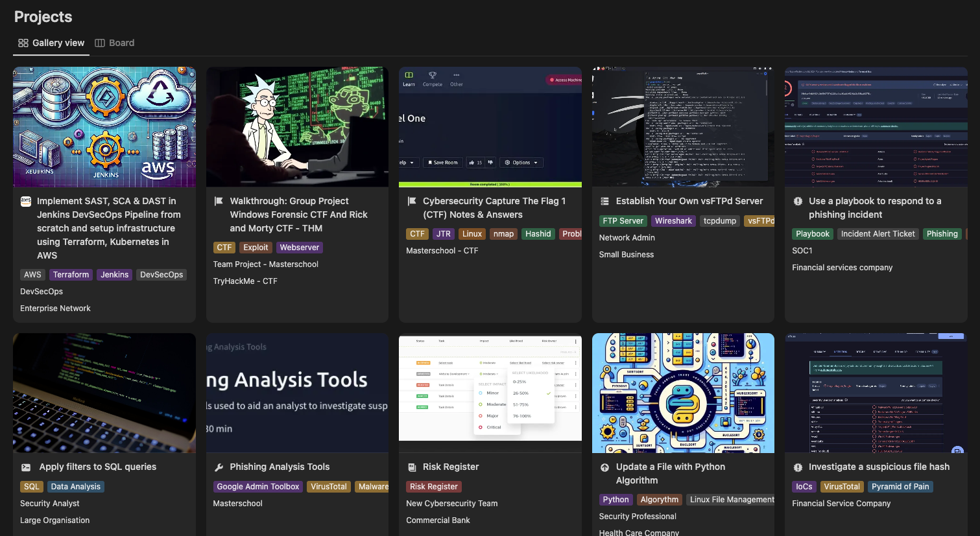980x536 pixels.
Task: Click the Pyramid of Pain tag
Action: tap(900, 487)
